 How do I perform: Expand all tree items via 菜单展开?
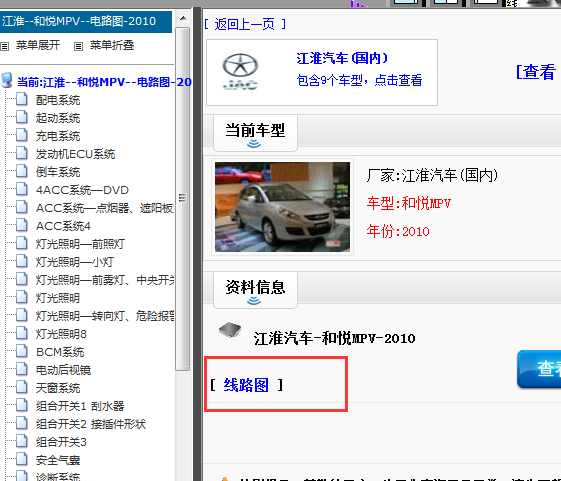click(x=38, y=45)
